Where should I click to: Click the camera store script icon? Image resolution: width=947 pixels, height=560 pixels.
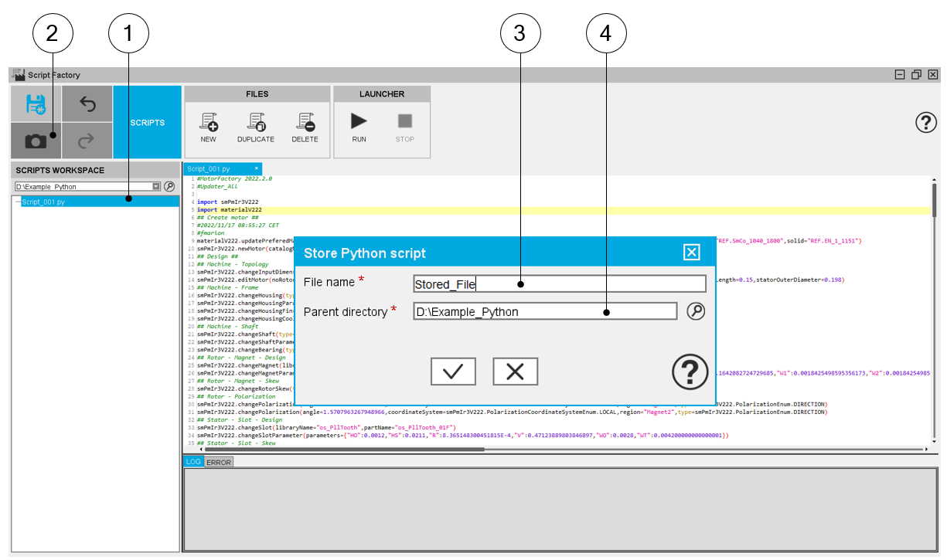(36, 141)
